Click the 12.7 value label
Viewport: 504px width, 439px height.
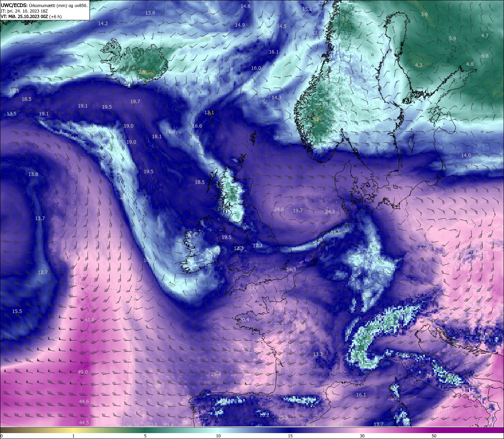43,272
